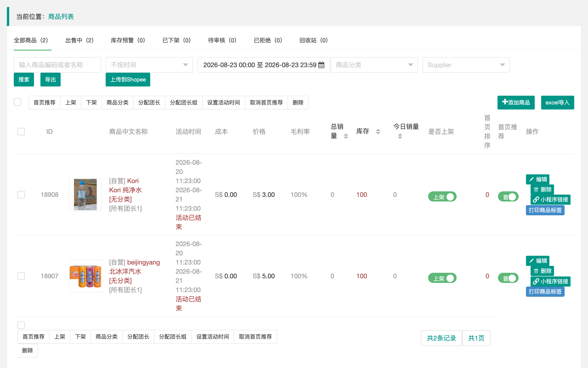Open Kori water product thumbnail
Image resolution: width=588 pixels, height=368 pixels.
click(85, 195)
